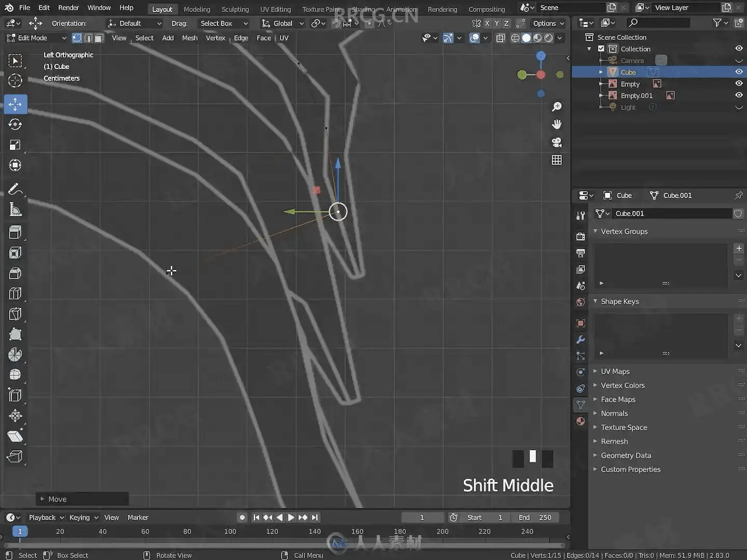Select the Transform tool
This screenshot has height=560, width=747.
(15, 165)
